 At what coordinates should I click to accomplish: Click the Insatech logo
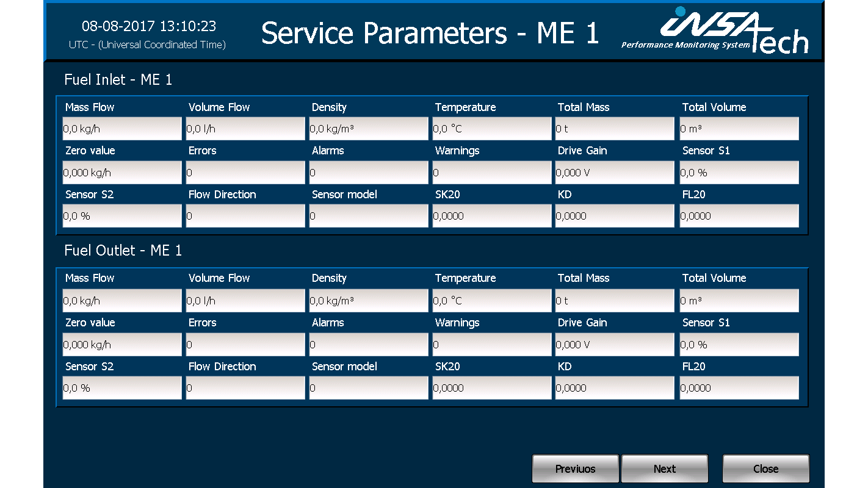(x=715, y=30)
